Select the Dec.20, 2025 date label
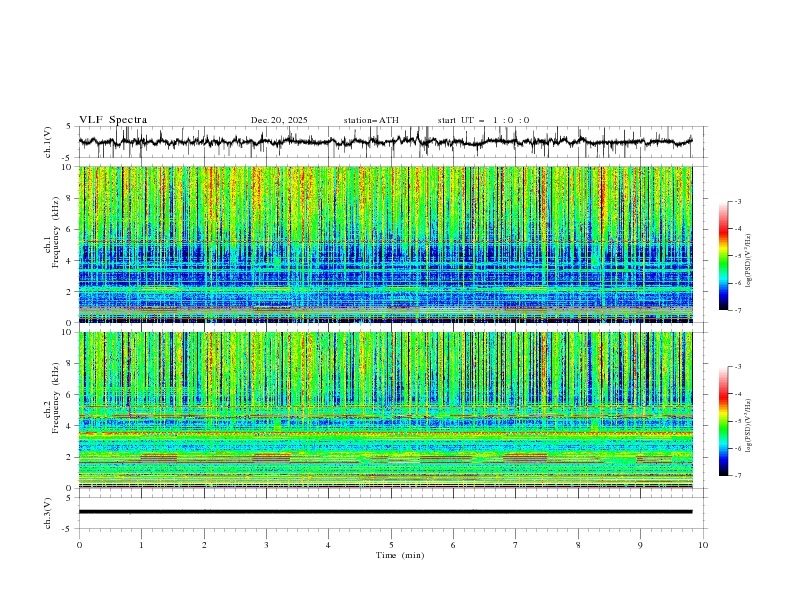This screenshot has height=612, width=792. tap(279, 120)
